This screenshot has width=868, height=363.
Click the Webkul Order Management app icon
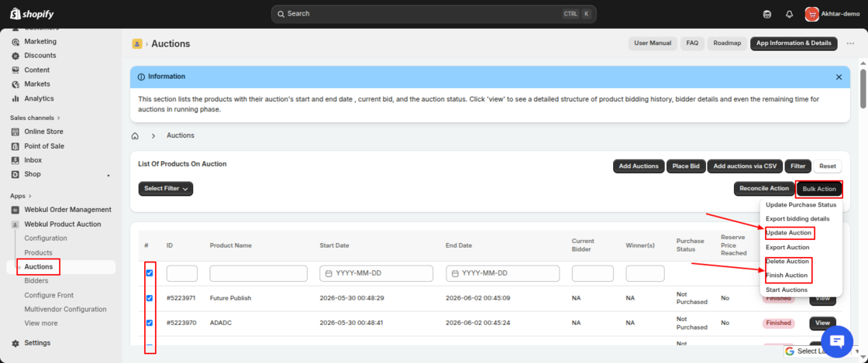click(15, 210)
